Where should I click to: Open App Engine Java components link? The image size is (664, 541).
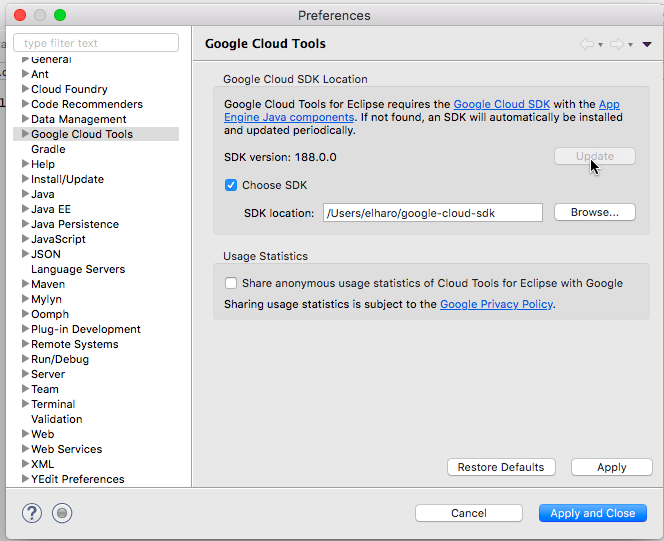tap(289, 117)
